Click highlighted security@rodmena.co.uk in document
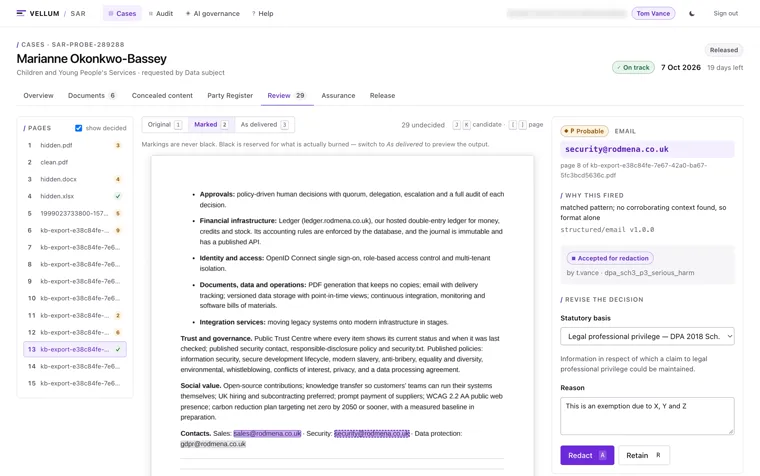The height and width of the screenshot is (476, 760). click(x=372, y=433)
